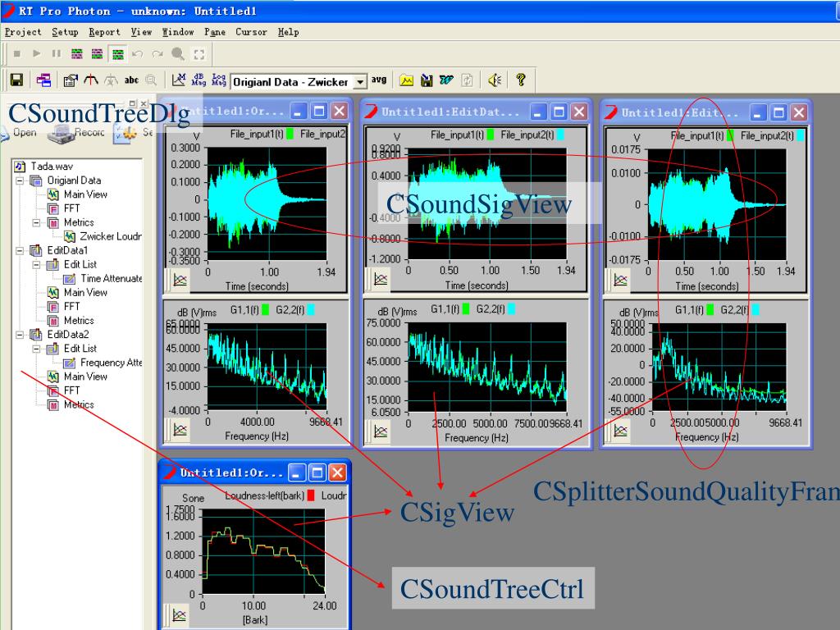Open the Help menu
Screen dimensions: 840x630
click(x=288, y=32)
